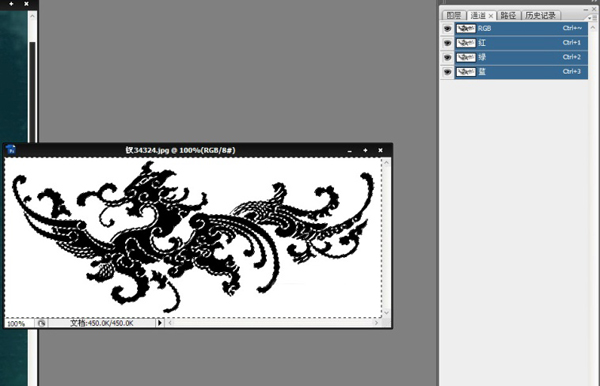The image size is (600, 386).
Task: Maximize the background window at top-left
Action: [x=11, y=4]
